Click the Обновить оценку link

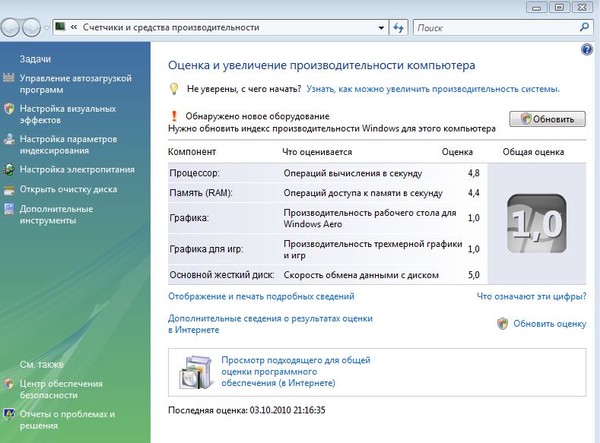click(x=549, y=324)
